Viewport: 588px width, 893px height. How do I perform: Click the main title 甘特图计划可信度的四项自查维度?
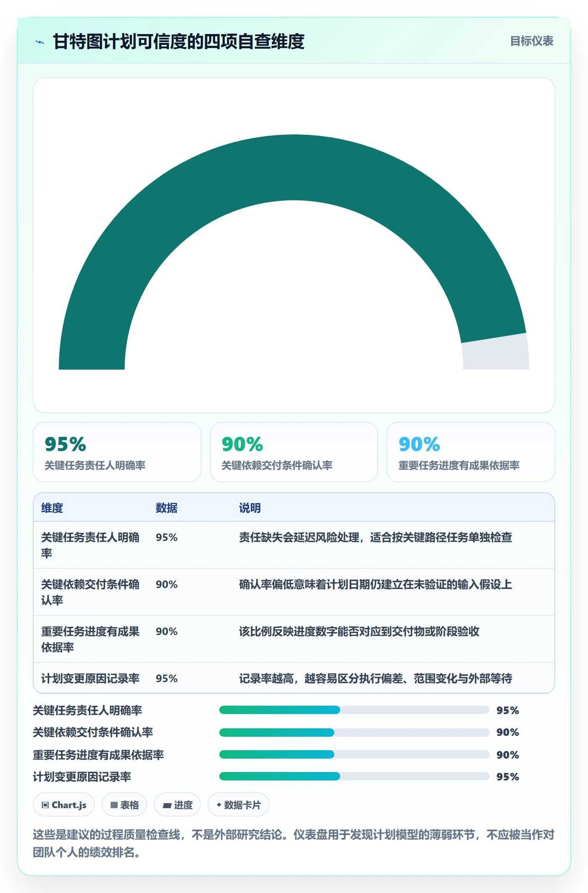(178, 42)
